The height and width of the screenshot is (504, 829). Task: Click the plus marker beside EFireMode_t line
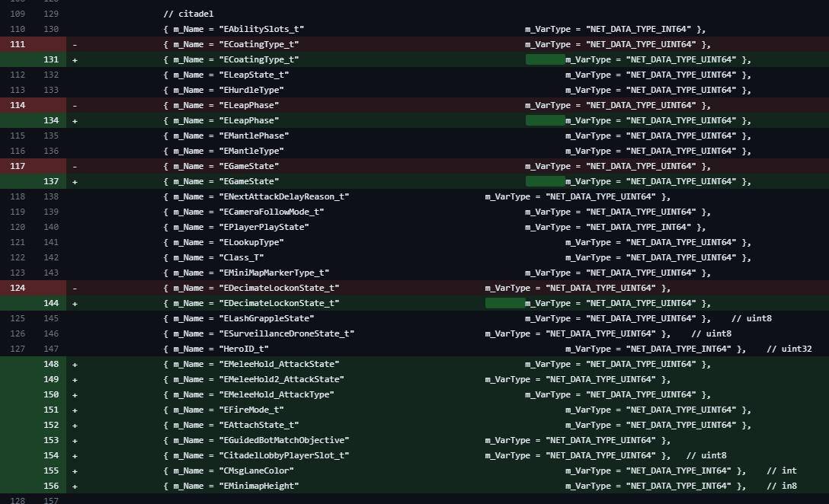[x=75, y=410]
